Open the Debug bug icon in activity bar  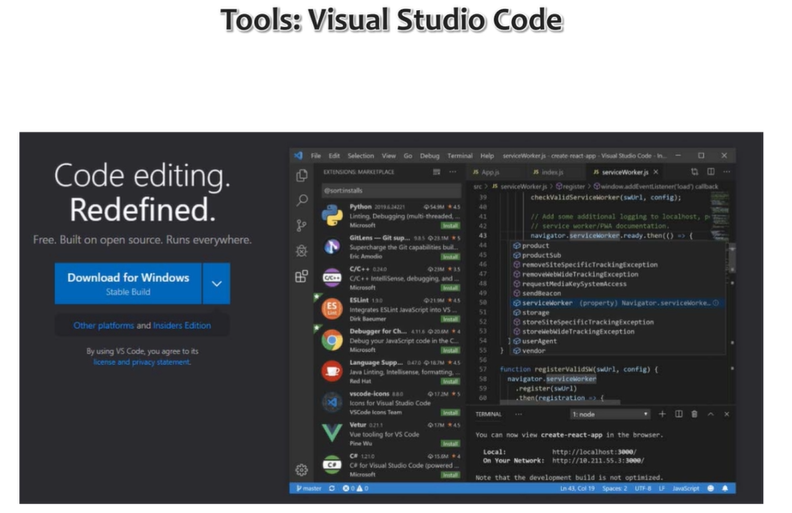(x=302, y=251)
